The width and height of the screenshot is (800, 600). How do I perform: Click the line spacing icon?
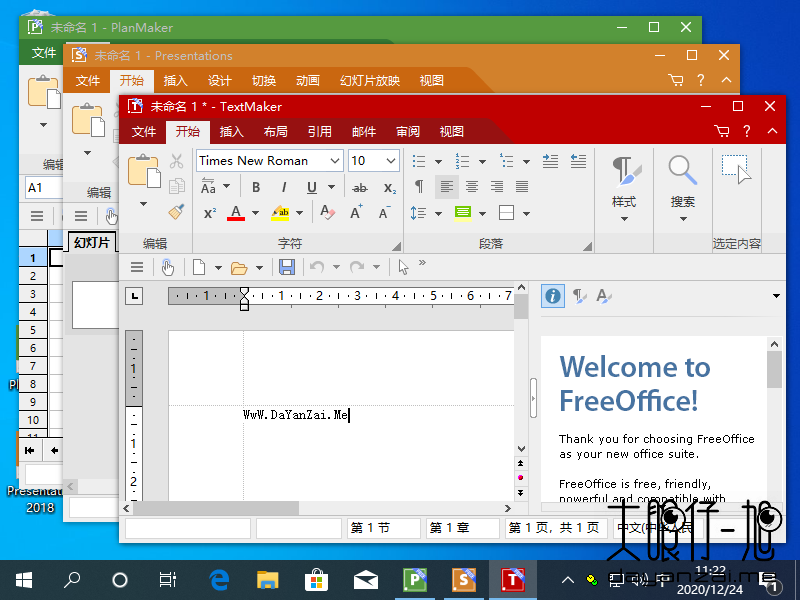[418, 212]
